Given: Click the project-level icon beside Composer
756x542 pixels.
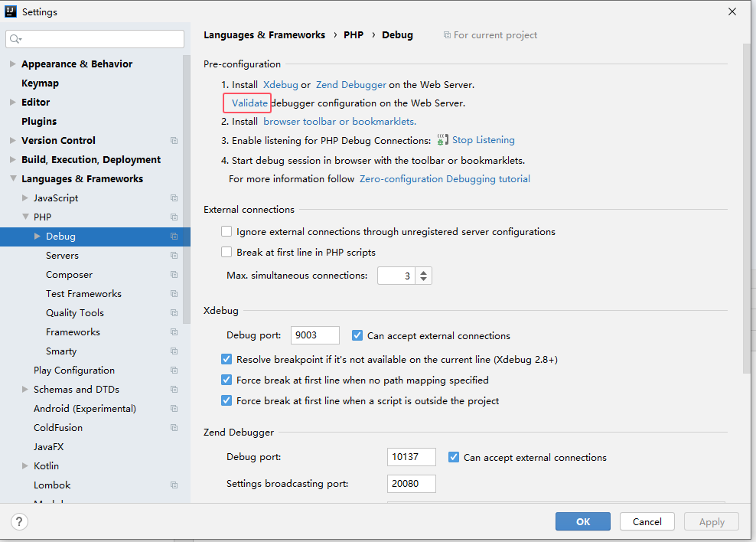Looking at the screenshot, I should pyautogui.click(x=174, y=275).
